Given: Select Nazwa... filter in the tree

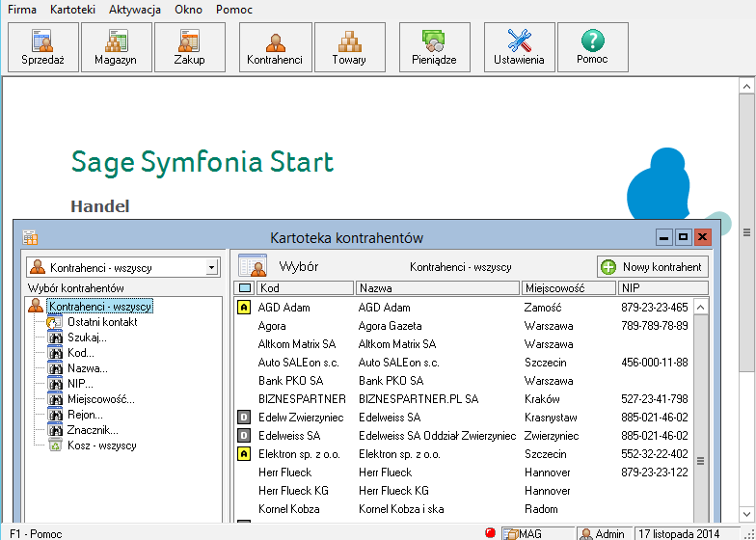Looking at the screenshot, I should [87, 368].
